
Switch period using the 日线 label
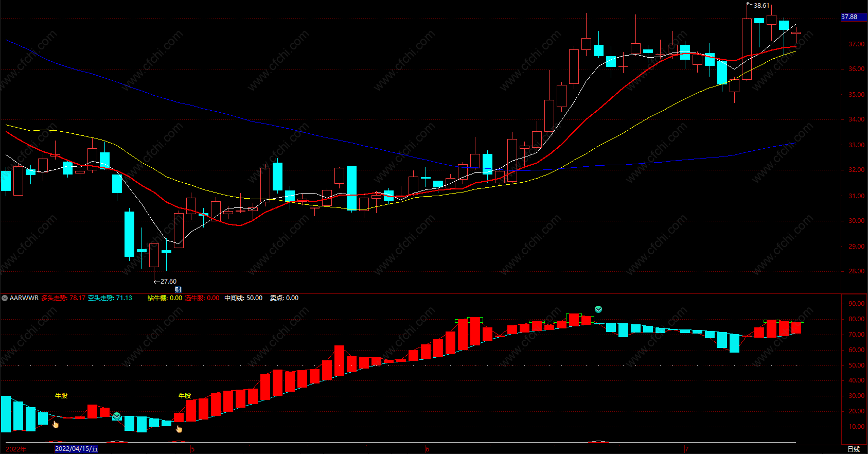pos(854,449)
